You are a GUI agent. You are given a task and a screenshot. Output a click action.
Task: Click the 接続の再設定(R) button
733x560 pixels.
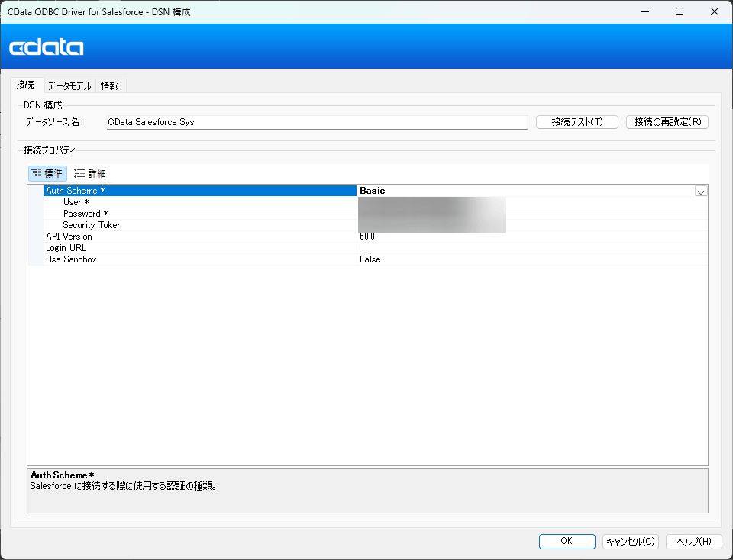667,121
